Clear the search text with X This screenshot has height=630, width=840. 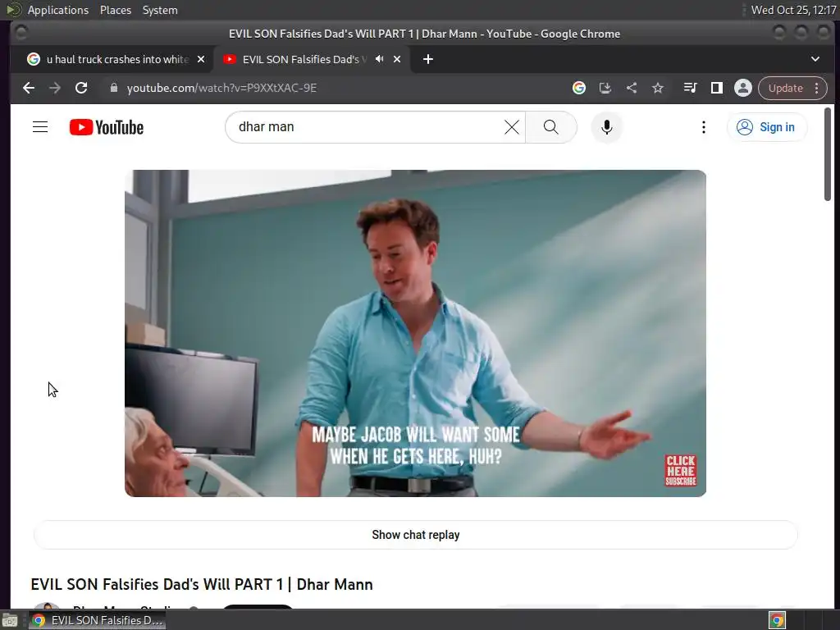point(512,127)
